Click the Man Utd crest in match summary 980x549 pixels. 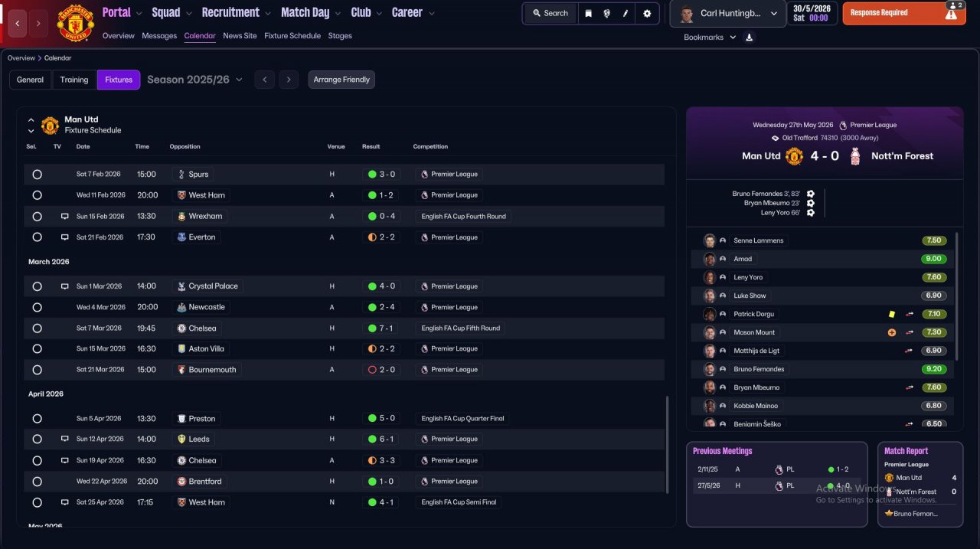coord(794,156)
